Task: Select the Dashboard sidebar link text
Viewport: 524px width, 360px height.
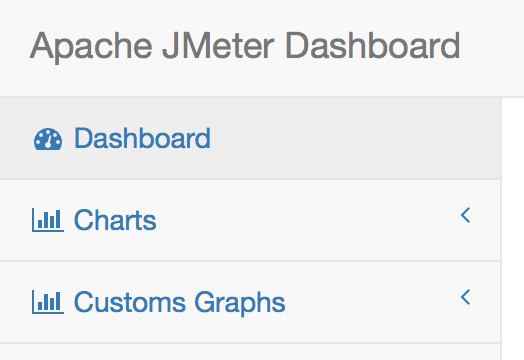Action: pyautogui.click(x=142, y=138)
